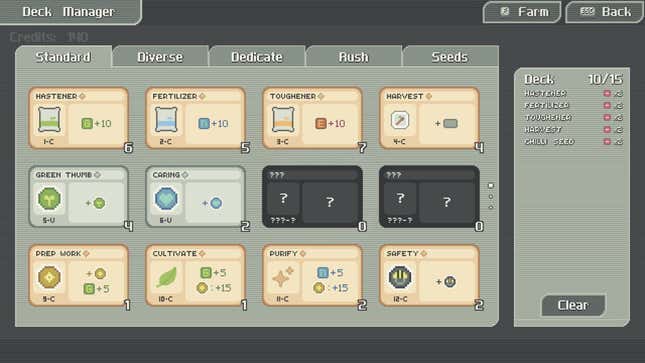
Task: Select the Safety card's shield icon
Action: (x=400, y=277)
